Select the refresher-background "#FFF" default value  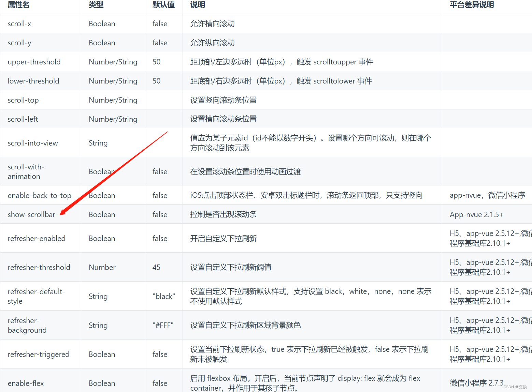[163, 325]
